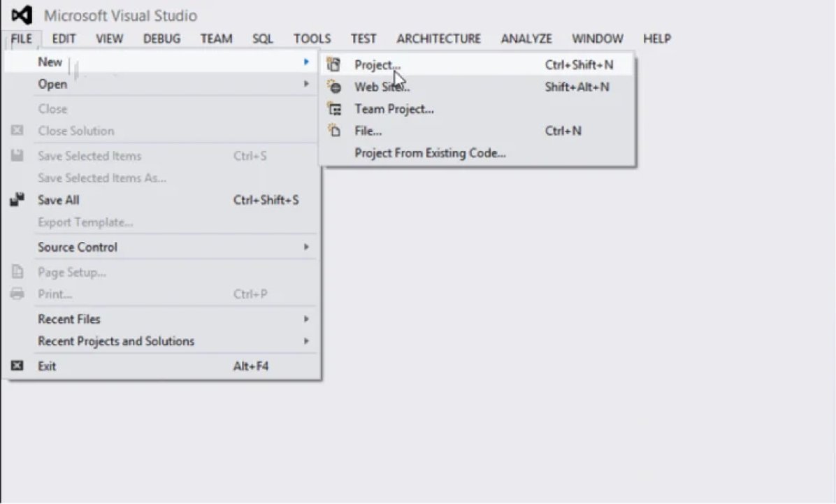Select Recent Projects and Solutions entry
Image resolution: width=836 pixels, height=504 pixels.
pos(161,341)
